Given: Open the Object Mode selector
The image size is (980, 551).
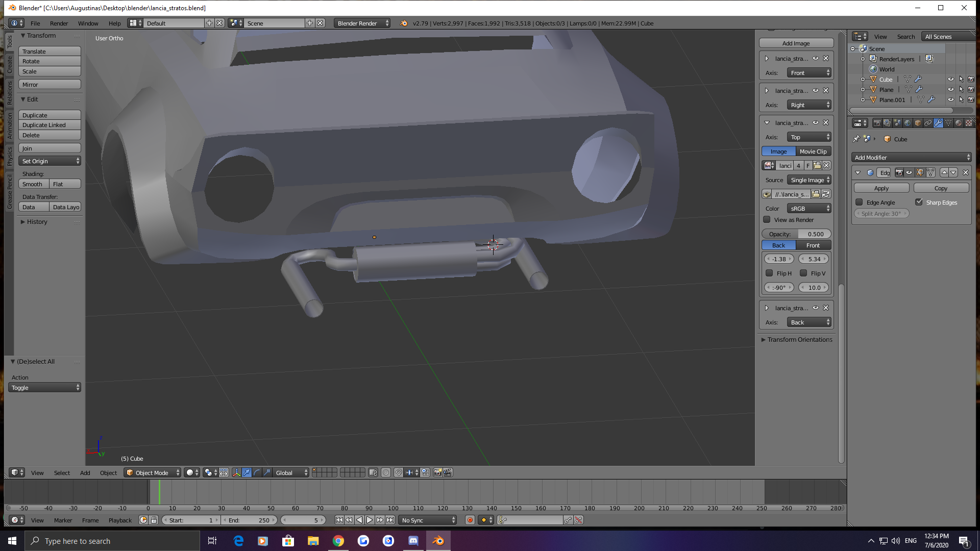Looking at the screenshot, I should (153, 473).
